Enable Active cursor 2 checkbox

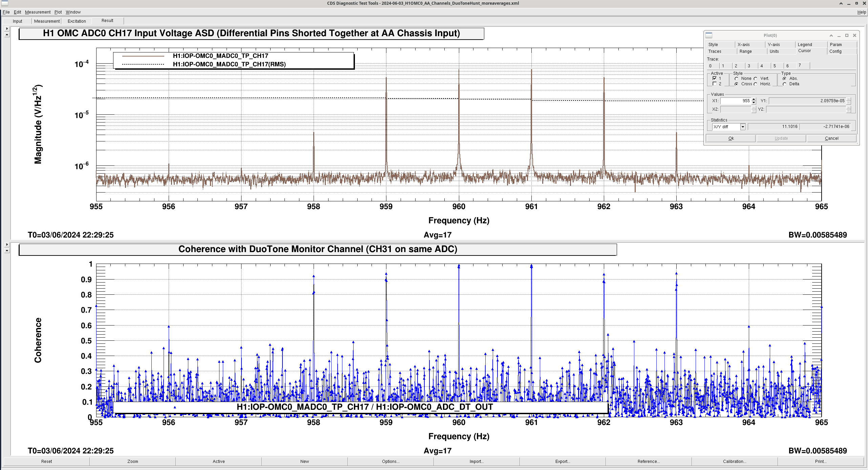(715, 84)
